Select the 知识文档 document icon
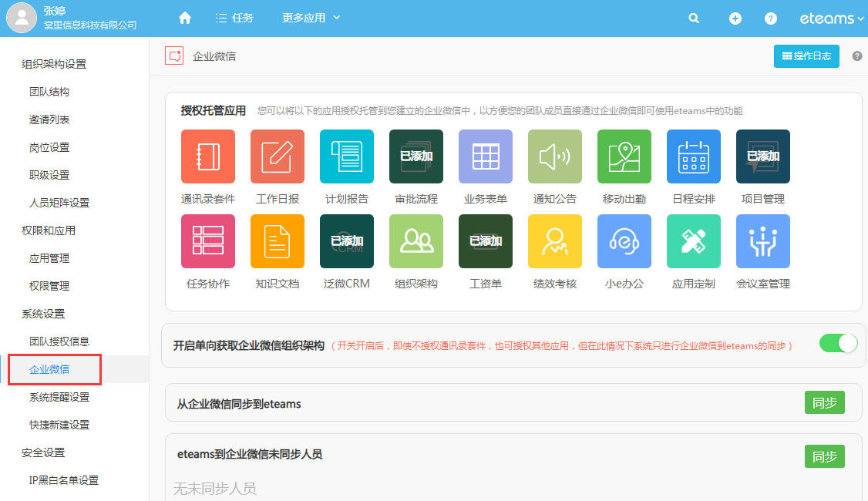 click(278, 241)
